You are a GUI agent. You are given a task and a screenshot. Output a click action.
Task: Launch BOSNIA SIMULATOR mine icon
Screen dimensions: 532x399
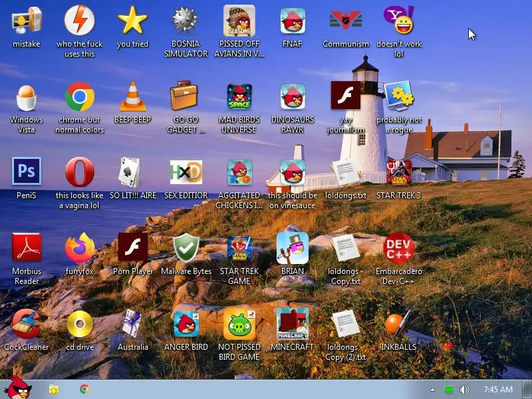tap(185, 21)
